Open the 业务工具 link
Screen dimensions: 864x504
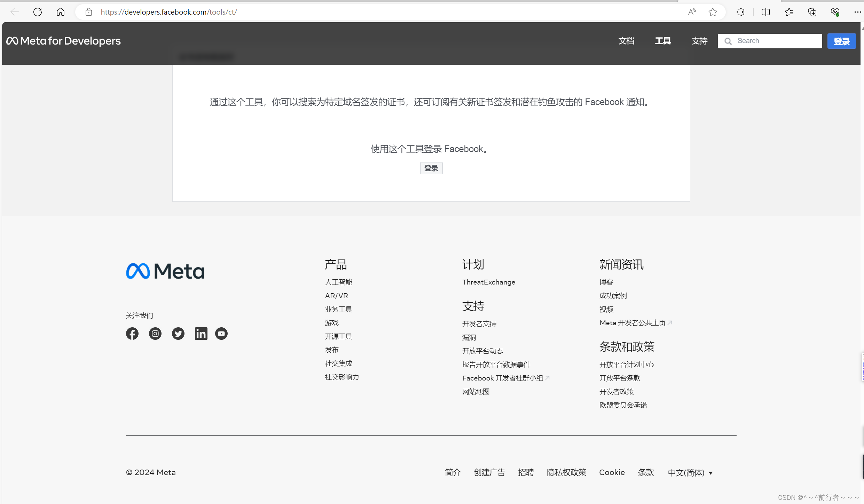pyautogui.click(x=339, y=309)
